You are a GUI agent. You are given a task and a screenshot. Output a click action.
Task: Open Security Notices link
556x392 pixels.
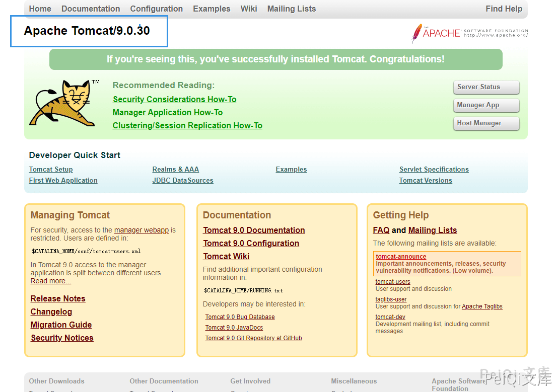tap(62, 338)
